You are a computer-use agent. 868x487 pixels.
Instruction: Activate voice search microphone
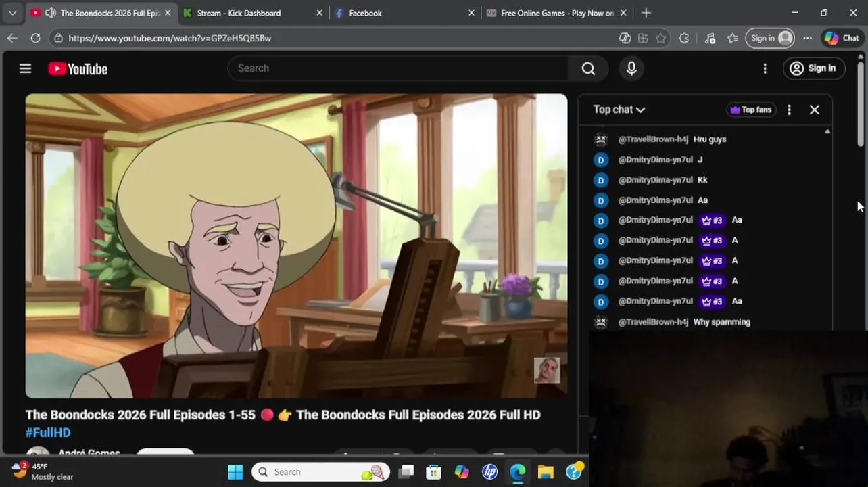[x=631, y=68]
